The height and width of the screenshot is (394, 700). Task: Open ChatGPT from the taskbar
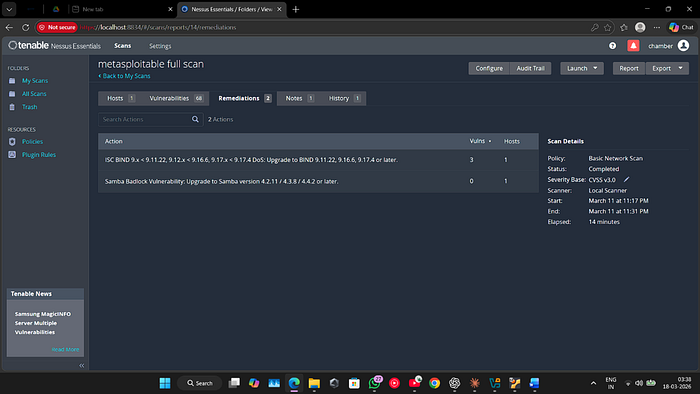[x=454, y=383]
